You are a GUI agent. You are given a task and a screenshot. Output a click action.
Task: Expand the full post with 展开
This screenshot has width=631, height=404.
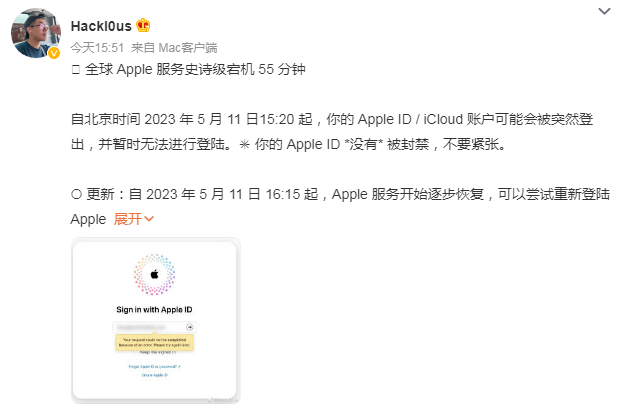(x=128, y=219)
